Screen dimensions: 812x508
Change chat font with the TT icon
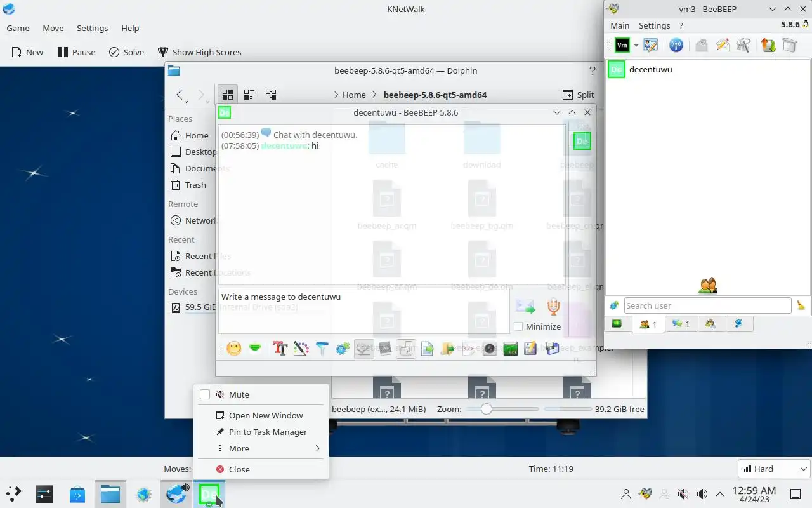click(x=280, y=349)
